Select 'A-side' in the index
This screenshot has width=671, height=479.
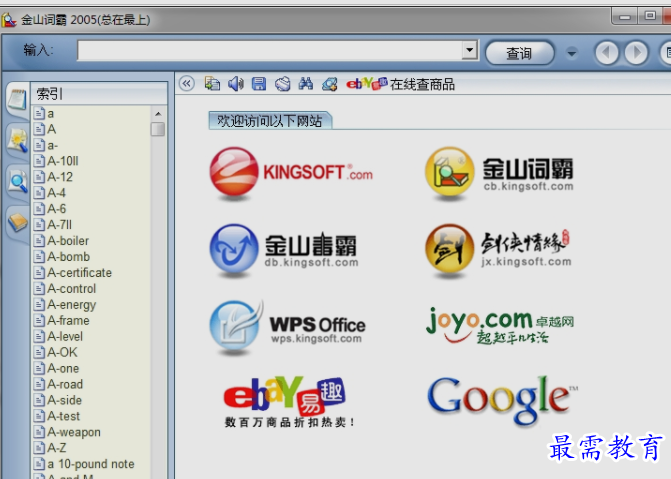click(x=65, y=400)
